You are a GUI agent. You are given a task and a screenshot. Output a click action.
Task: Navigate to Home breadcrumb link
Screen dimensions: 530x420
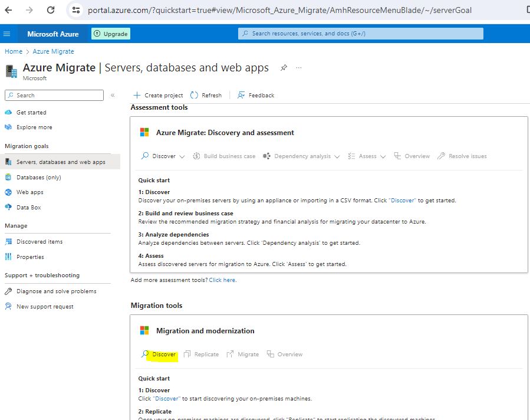click(x=14, y=51)
